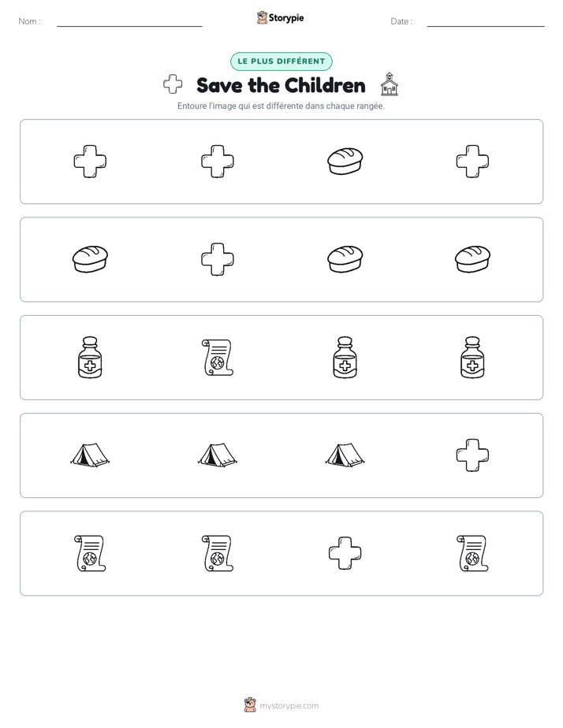This screenshot has width=563, height=728.
Task: Click the cross icon left of title
Action: tap(173, 84)
